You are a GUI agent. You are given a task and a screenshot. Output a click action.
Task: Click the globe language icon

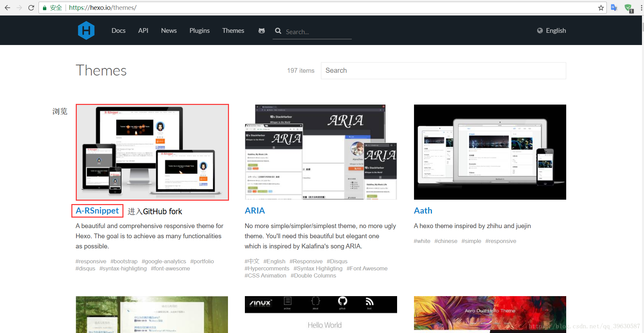(x=540, y=30)
